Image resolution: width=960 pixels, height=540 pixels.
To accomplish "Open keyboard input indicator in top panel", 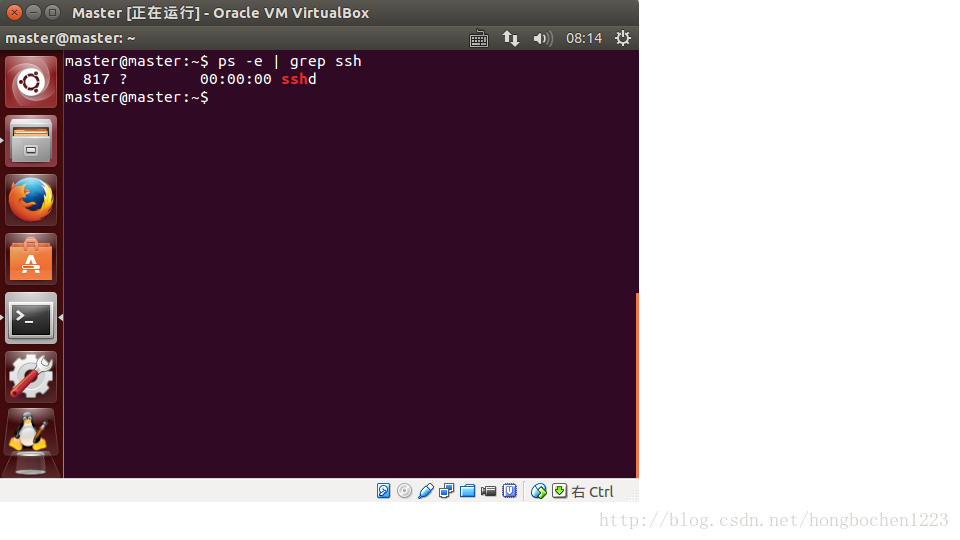I will 479,39.
